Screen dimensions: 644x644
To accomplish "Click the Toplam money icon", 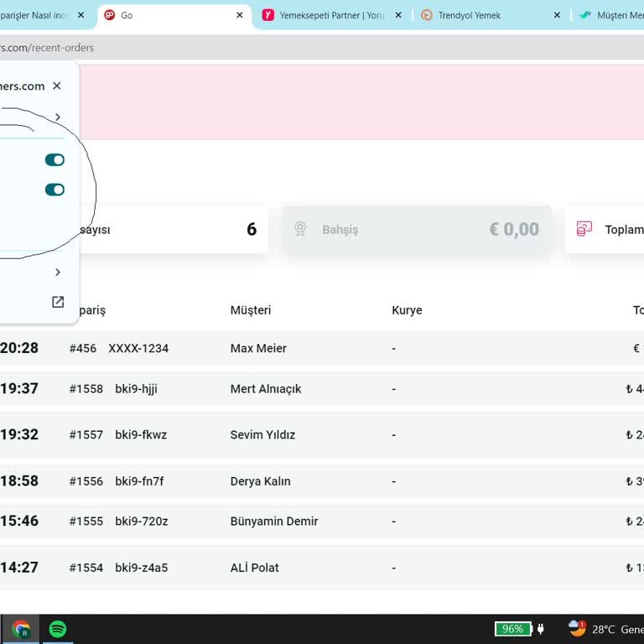I will click(x=584, y=229).
